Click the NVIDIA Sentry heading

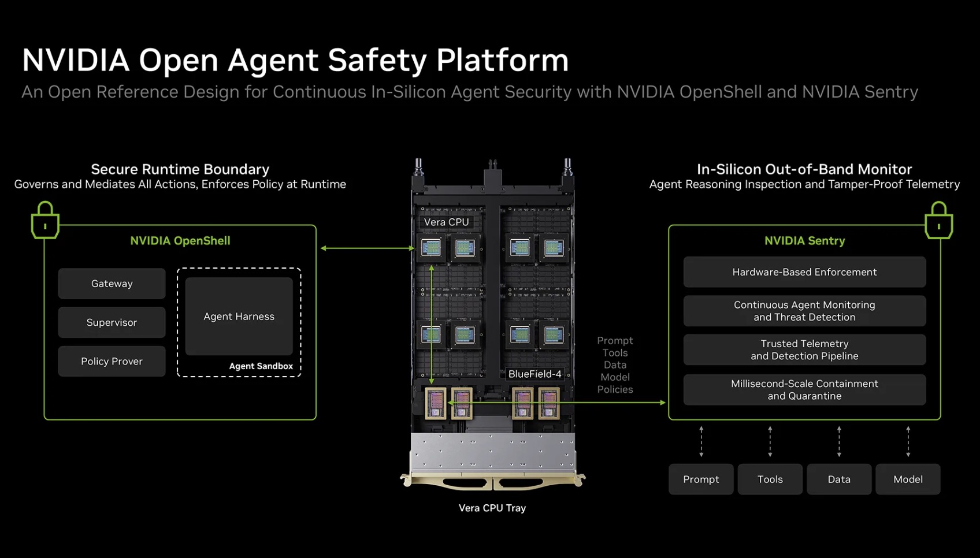point(804,241)
